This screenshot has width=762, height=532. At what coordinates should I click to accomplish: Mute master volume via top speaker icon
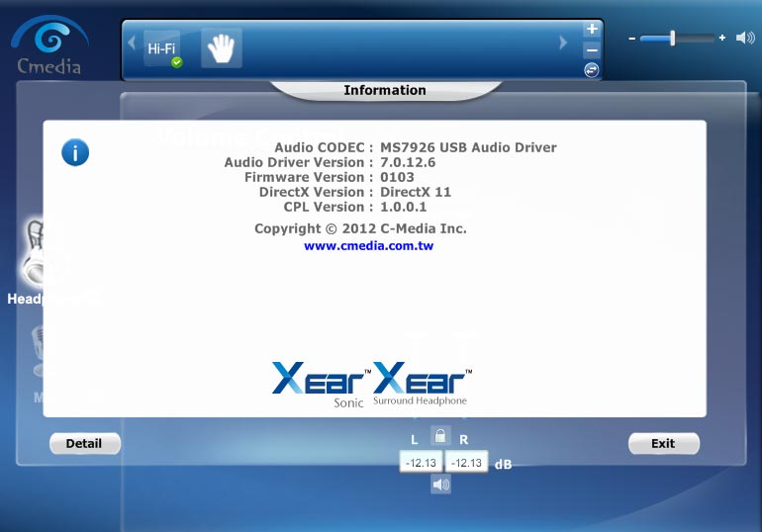pyautogui.click(x=745, y=38)
